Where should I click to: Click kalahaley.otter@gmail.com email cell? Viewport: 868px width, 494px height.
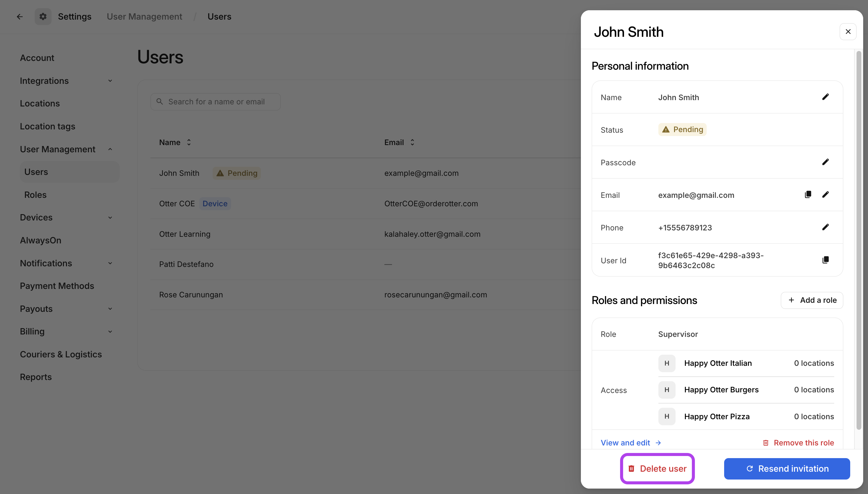[432, 234]
